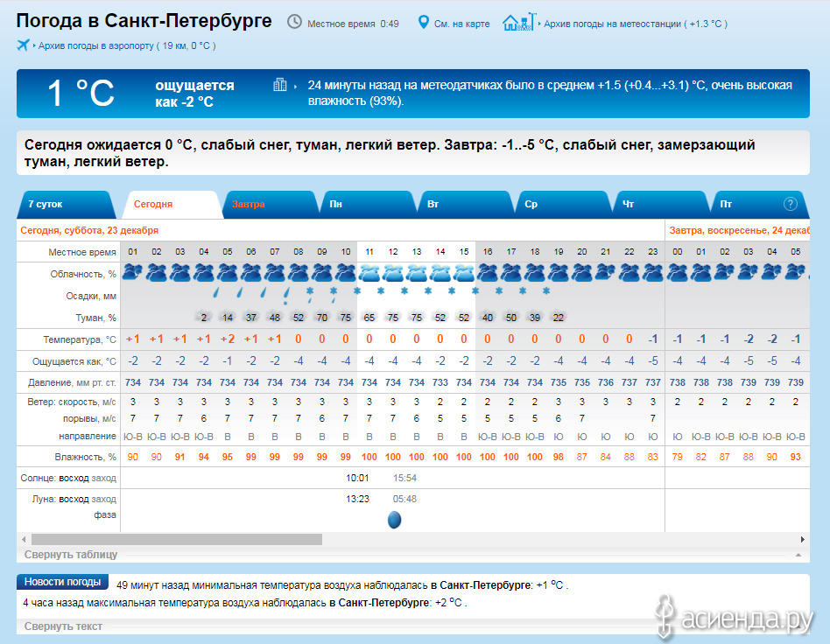Click the collapse arrow right of Свернуть таблицу
The image size is (830, 644).
797,555
